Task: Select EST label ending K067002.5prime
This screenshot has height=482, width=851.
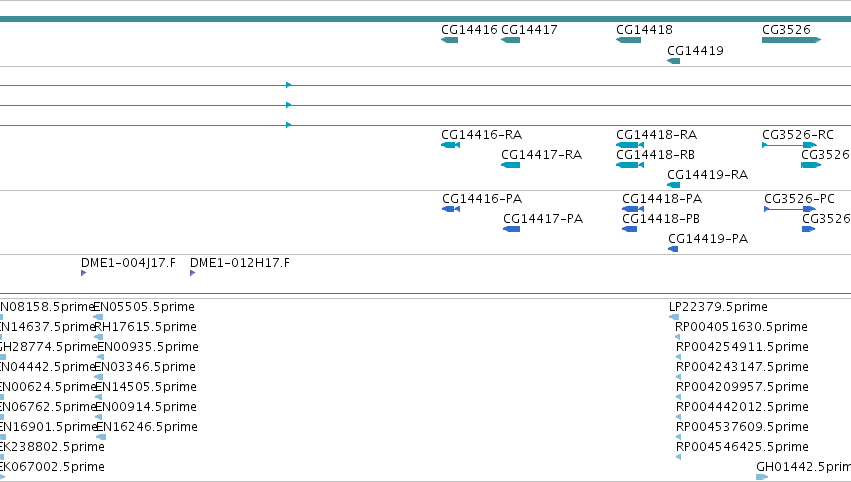Action: click(52, 467)
